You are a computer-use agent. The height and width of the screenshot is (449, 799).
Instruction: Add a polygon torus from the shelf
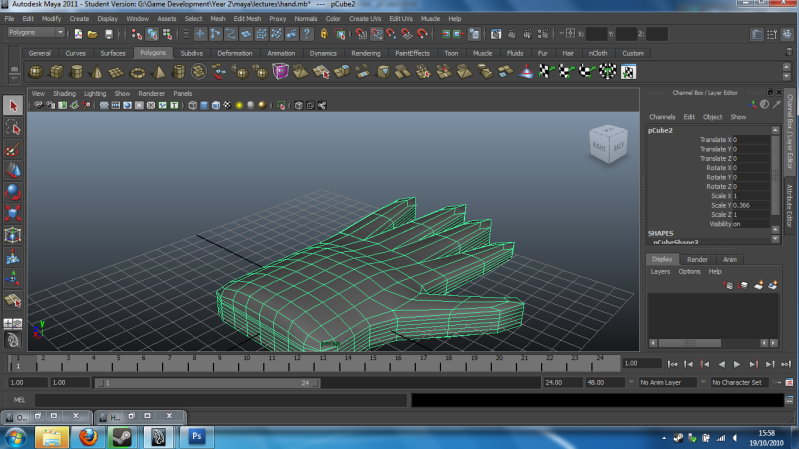pyautogui.click(x=137, y=71)
